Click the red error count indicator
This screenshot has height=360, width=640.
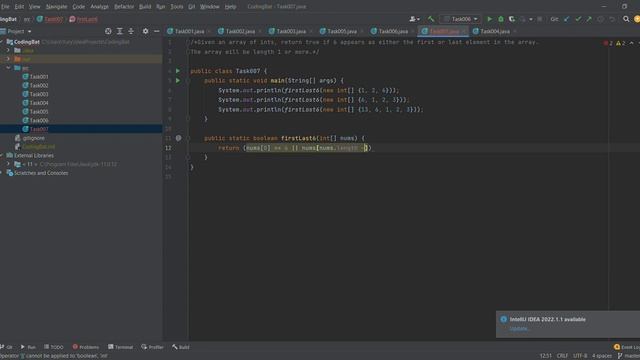pyautogui.click(x=608, y=43)
